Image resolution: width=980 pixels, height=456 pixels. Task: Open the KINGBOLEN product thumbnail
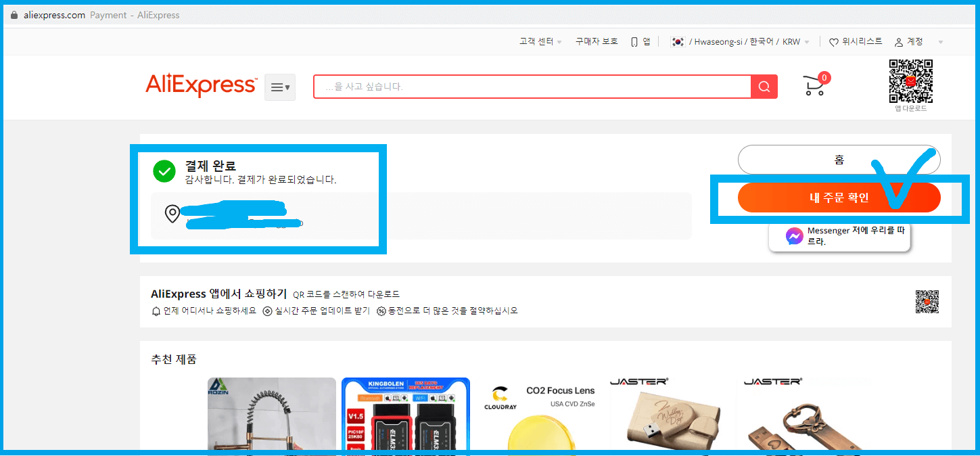[x=405, y=416]
